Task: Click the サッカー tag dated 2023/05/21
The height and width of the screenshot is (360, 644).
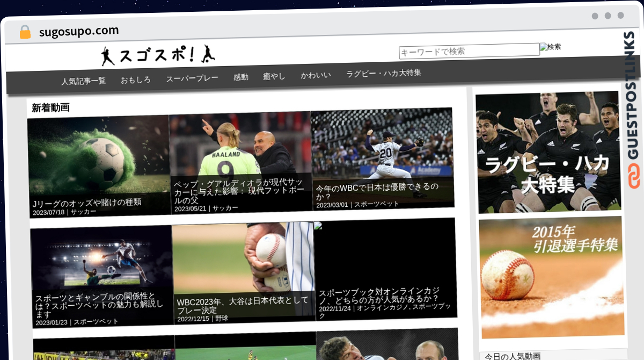Action: click(225, 208)
